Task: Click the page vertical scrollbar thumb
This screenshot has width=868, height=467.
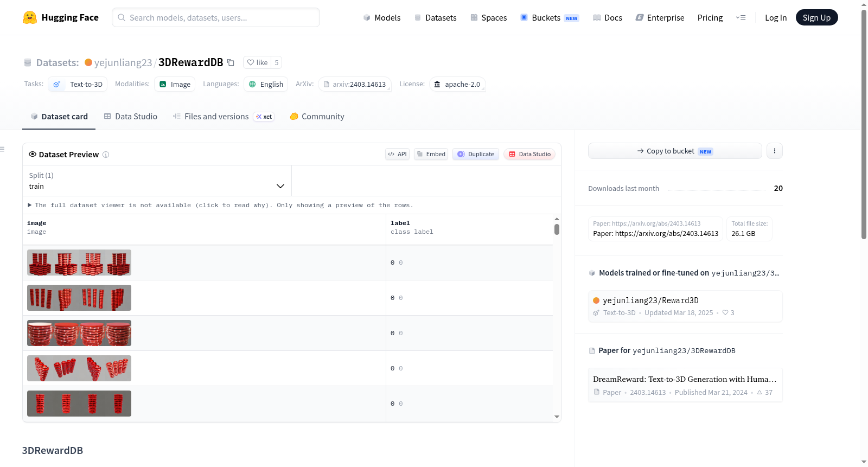Action: click(864, 124)
